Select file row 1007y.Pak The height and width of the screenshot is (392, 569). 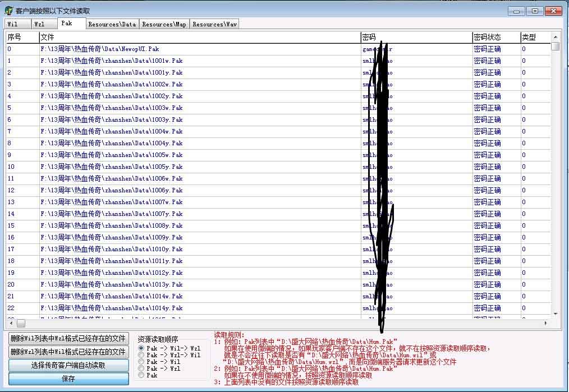point(278,214)
